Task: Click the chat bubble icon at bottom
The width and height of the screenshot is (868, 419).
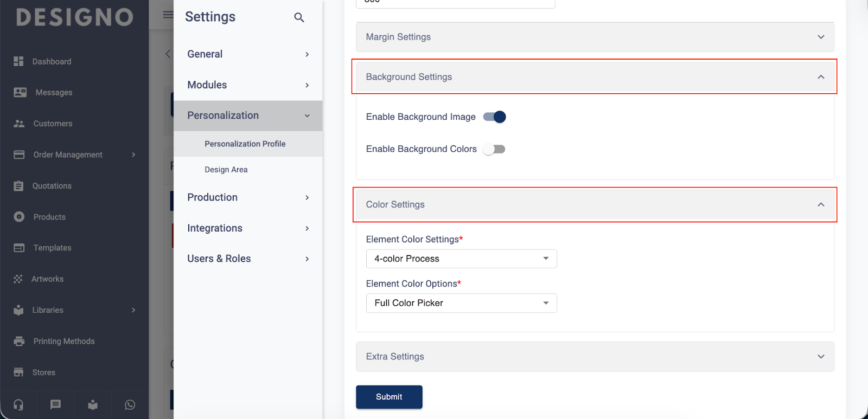Action: coord(55,405)
